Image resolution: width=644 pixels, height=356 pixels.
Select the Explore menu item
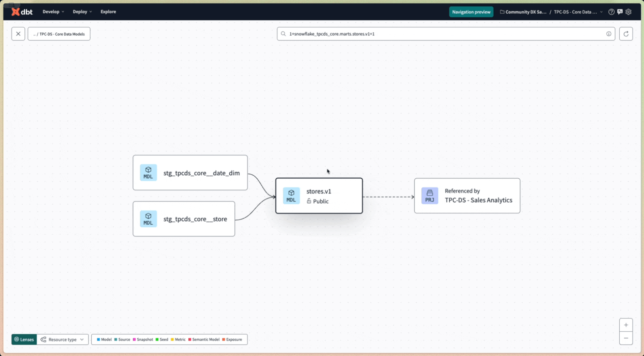[x=108, y=11]
